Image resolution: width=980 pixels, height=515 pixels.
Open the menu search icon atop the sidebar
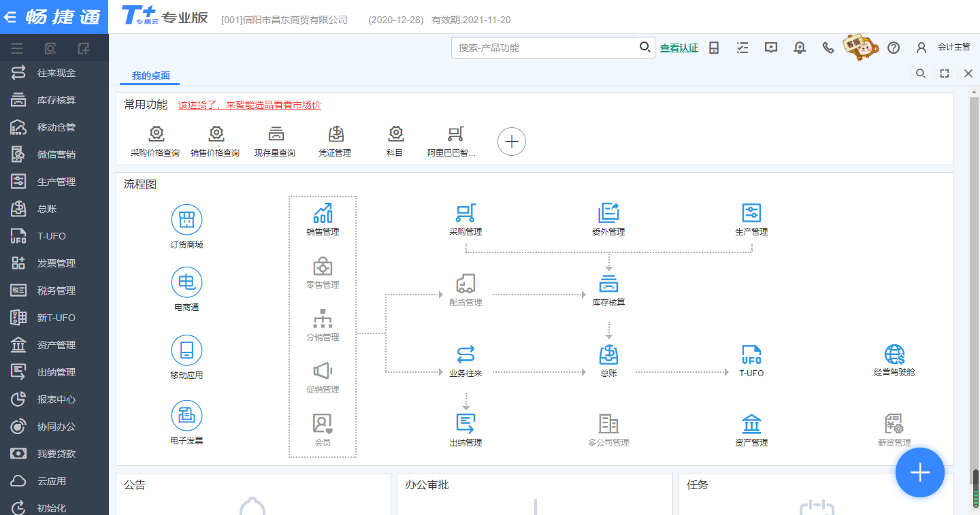(x=50, y=48)
